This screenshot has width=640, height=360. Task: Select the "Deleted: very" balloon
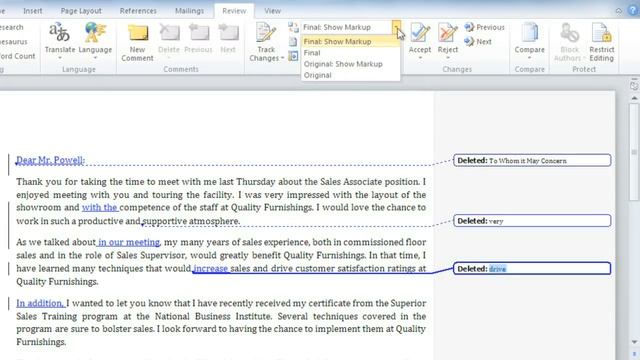[532, 221]
